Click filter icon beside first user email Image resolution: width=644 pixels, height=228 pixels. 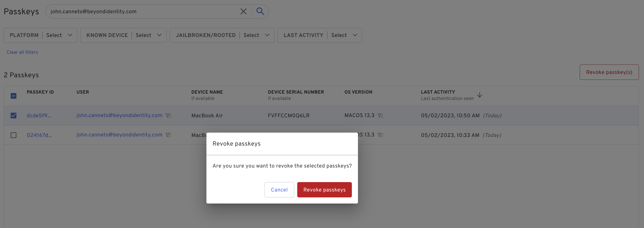click(x=168, y=116)
